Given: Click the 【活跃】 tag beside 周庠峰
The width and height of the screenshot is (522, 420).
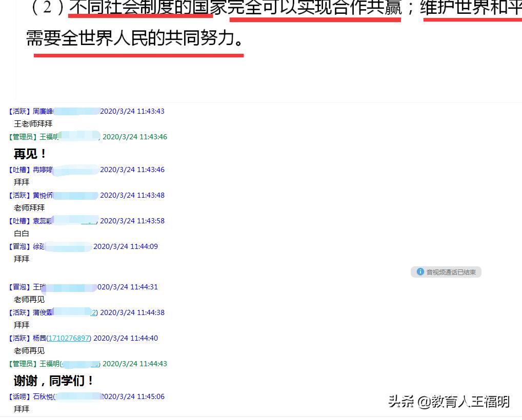Looking at the screenshot, I should point(19,111).
